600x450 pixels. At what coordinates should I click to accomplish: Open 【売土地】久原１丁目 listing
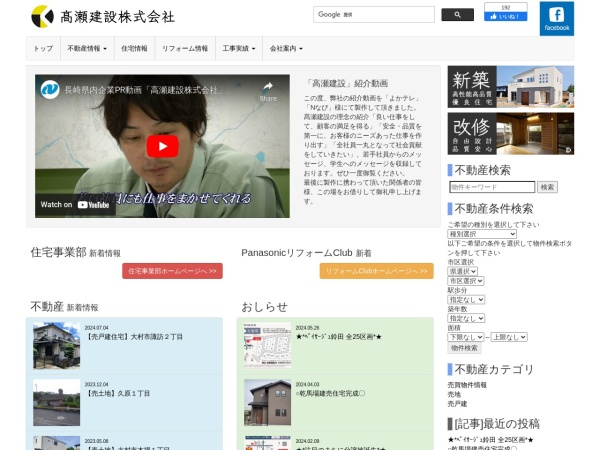tap(117, 393)
